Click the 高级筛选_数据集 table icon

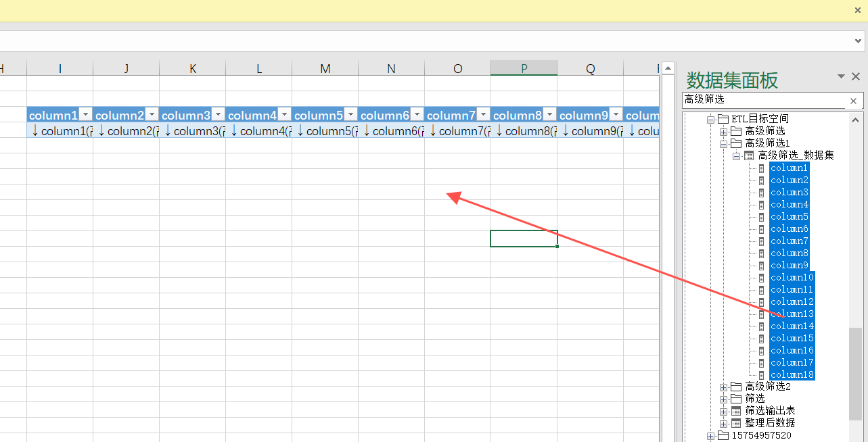pos(749,155)
